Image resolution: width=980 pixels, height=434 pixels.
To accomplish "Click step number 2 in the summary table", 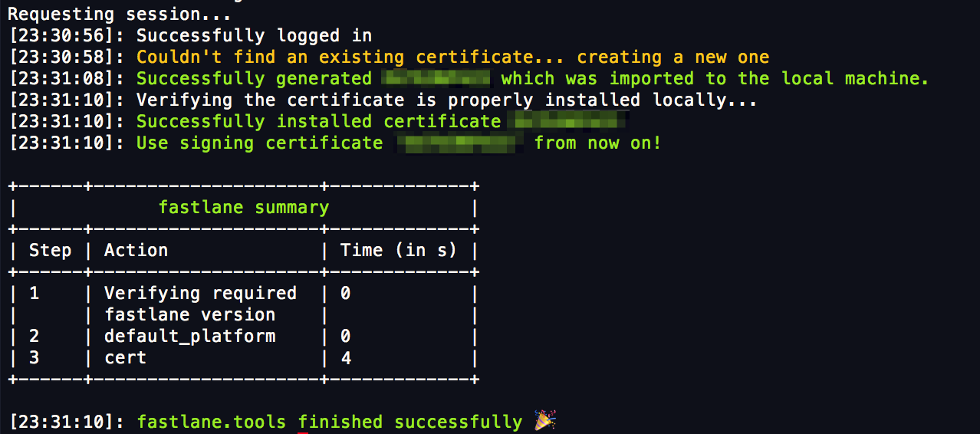I will coord(35,336).
